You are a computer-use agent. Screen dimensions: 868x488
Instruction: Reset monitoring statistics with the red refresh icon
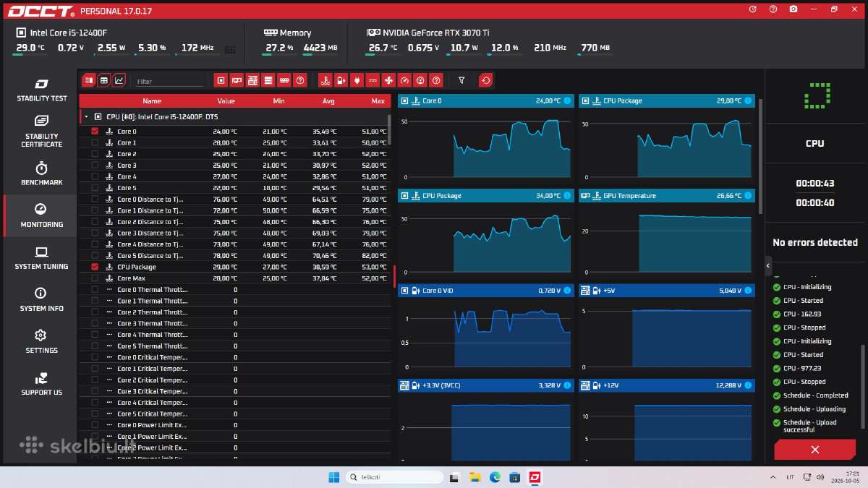[x=485, y=80]
